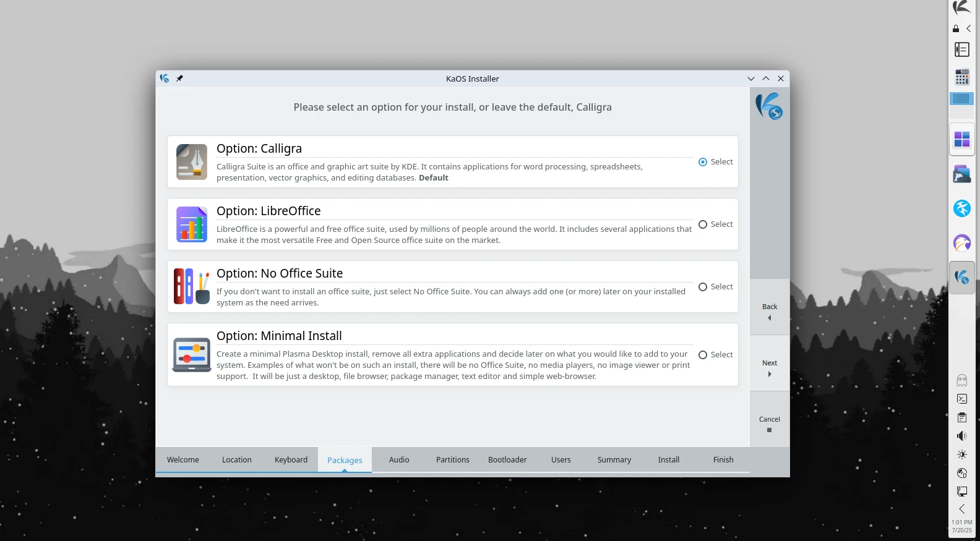
Task: Launch Dolphin file manager from the panel
Action: point(961,174)
